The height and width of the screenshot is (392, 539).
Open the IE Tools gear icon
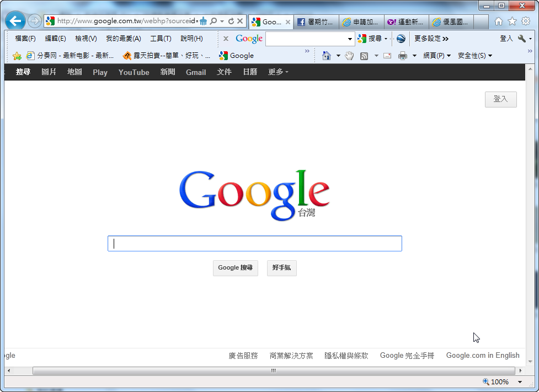(x=526, y=22)
